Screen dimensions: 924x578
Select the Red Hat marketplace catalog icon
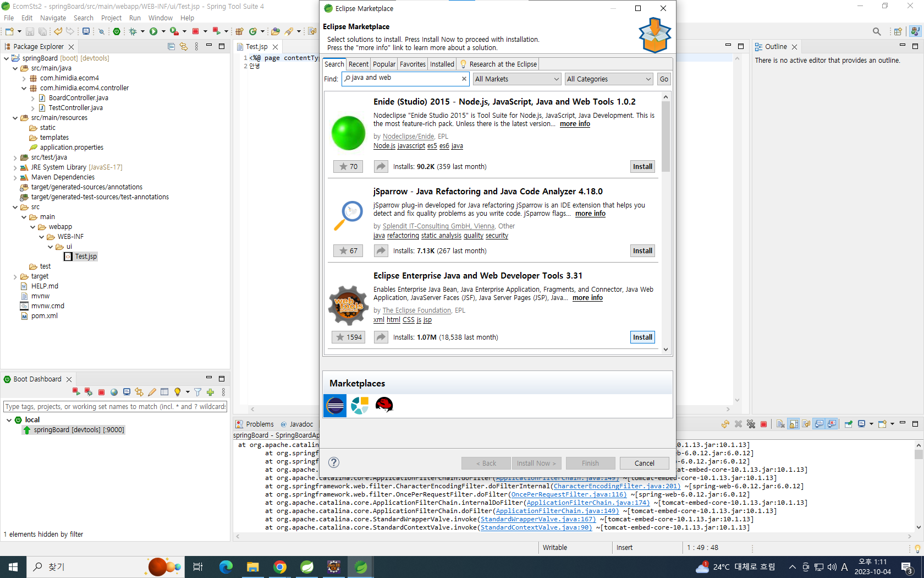click(384, 406)
